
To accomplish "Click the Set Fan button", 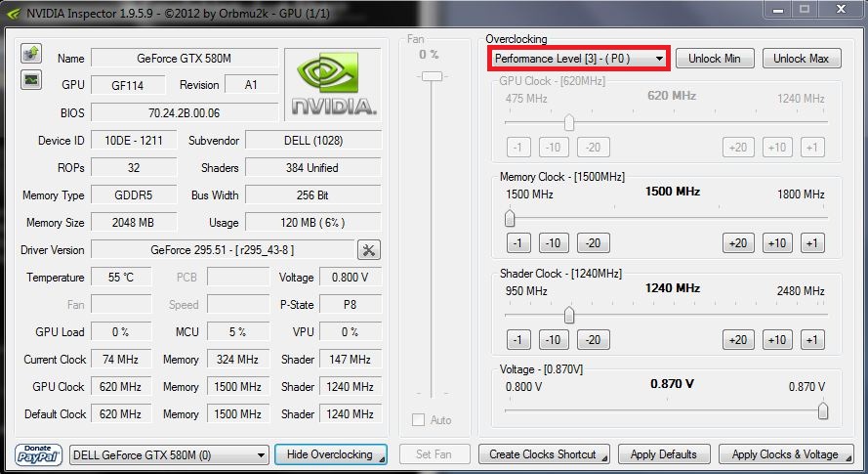I will coord(434,454).
